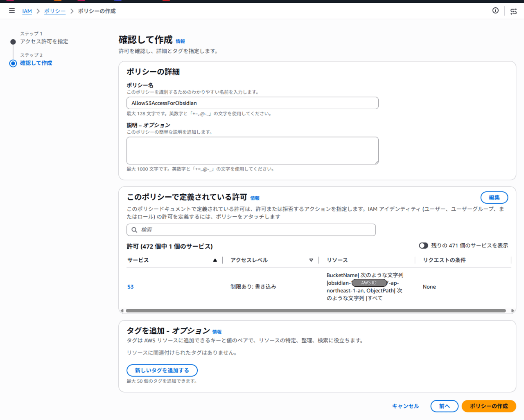
Task: Open the hamburger navigation menu
Action: 12,11
